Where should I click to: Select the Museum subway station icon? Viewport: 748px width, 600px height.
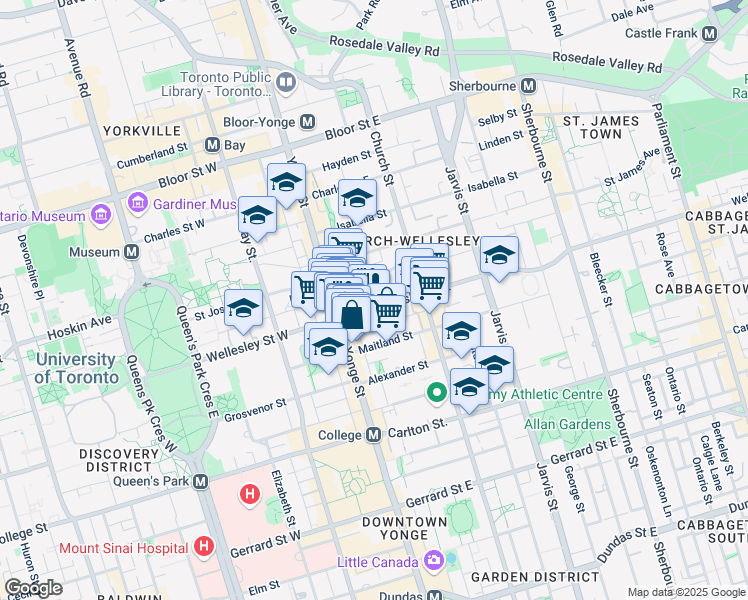131,252
